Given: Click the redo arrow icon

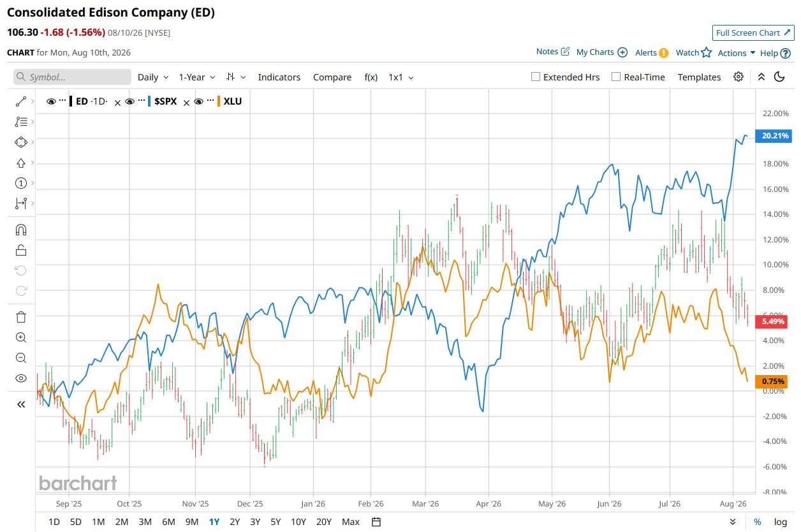Looking at the screenshot, I should point(20,291).
